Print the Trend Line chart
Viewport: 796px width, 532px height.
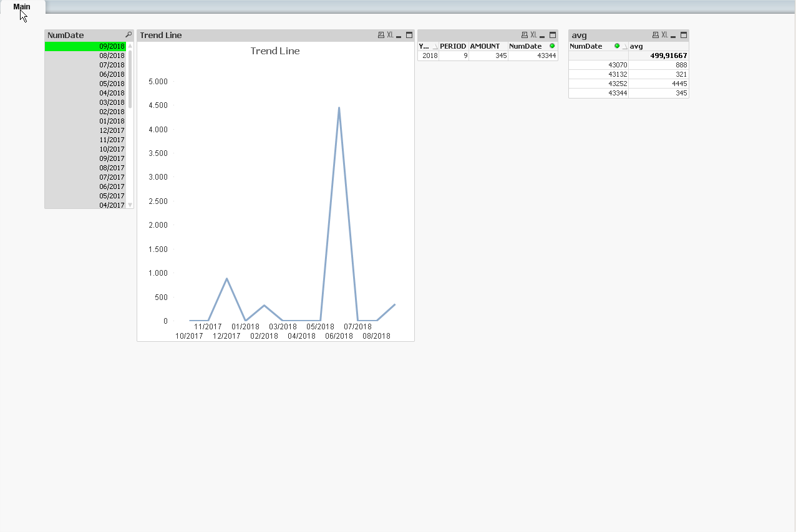(x=381, y=35)
